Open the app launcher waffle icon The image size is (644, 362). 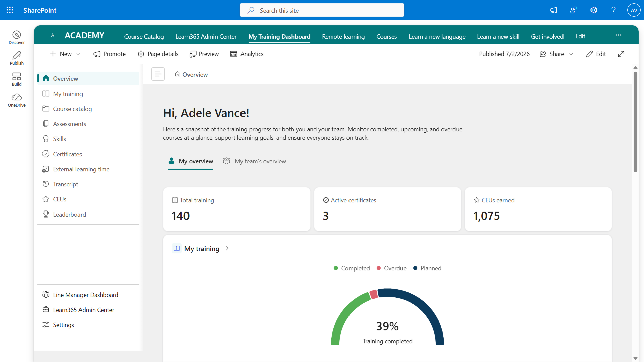click(10, 10)
